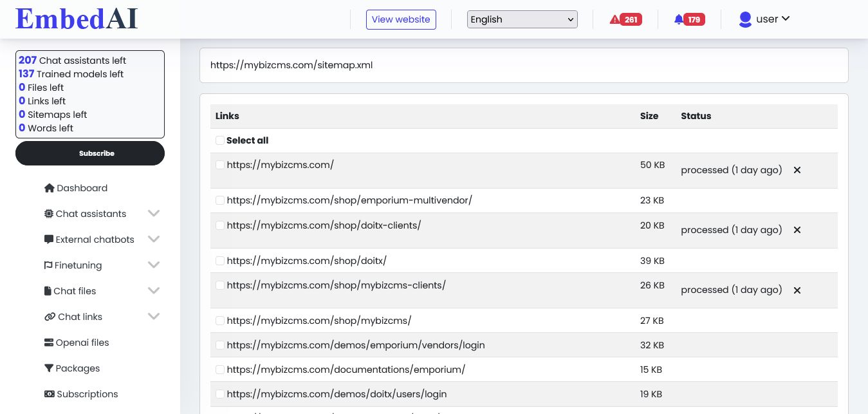Click the user avatar icon
868x414 pixels.
[745, 19]
